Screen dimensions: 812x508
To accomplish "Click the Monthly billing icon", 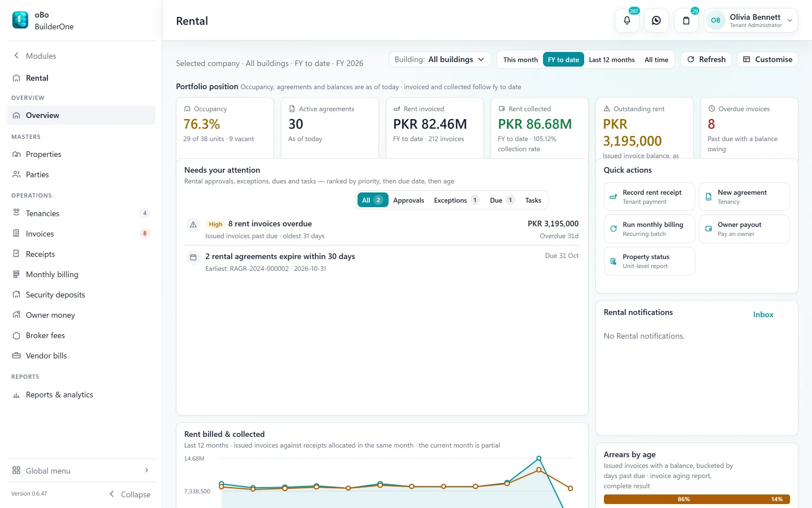I will tap(16, 274).
